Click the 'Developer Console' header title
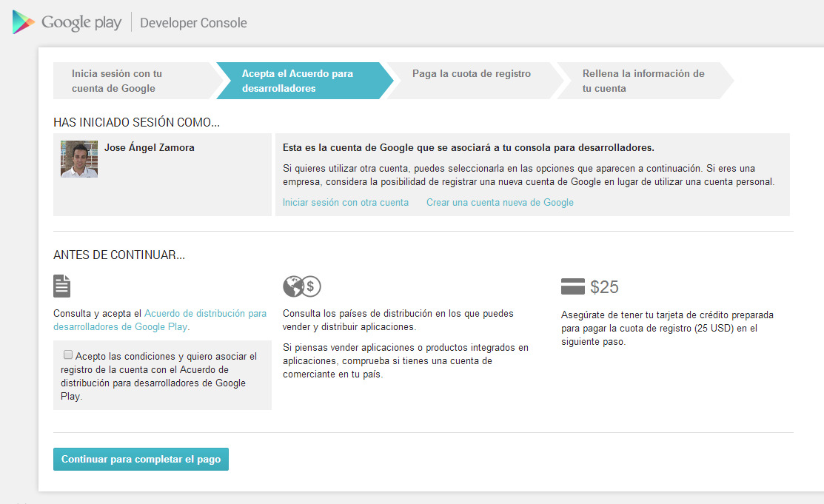This screenshot has height=504, width=824. click(193, 23)
